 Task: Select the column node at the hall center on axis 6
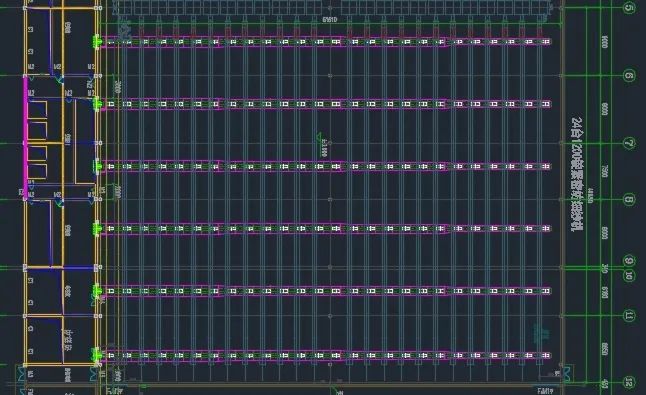pos(330,76)
